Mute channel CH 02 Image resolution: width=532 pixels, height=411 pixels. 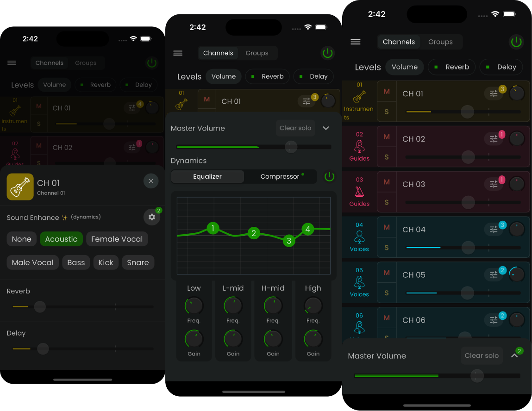387,137
